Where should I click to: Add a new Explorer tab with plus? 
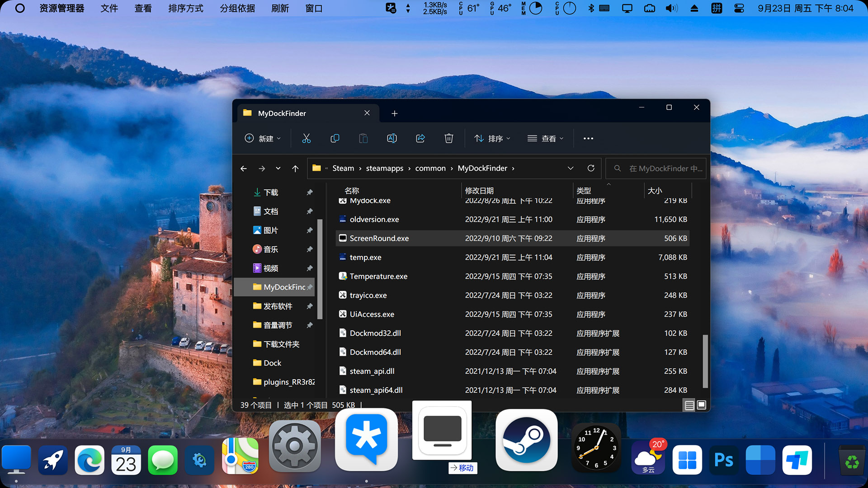394,113
